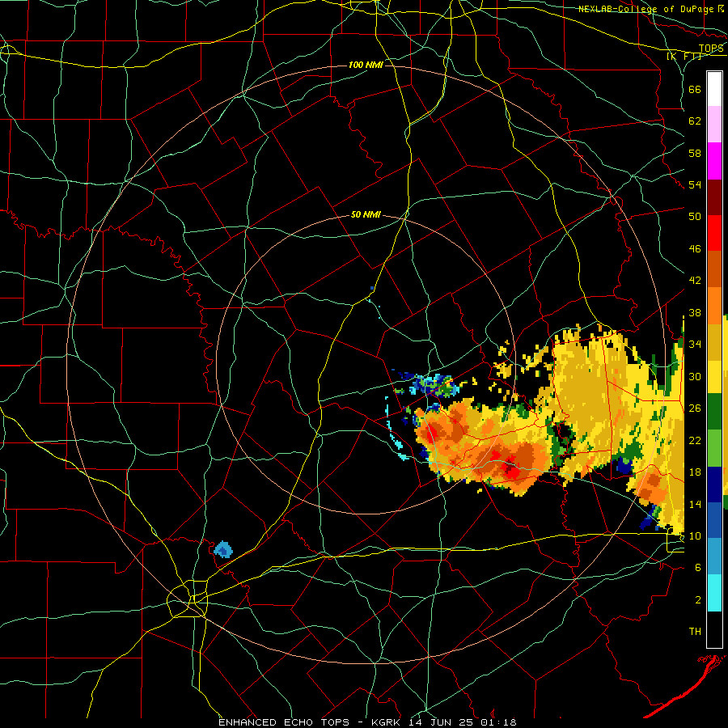The image size is (728, 728).
Task: Click the legend value '34'
Action: pyautogui.click(x=695, y=345)
